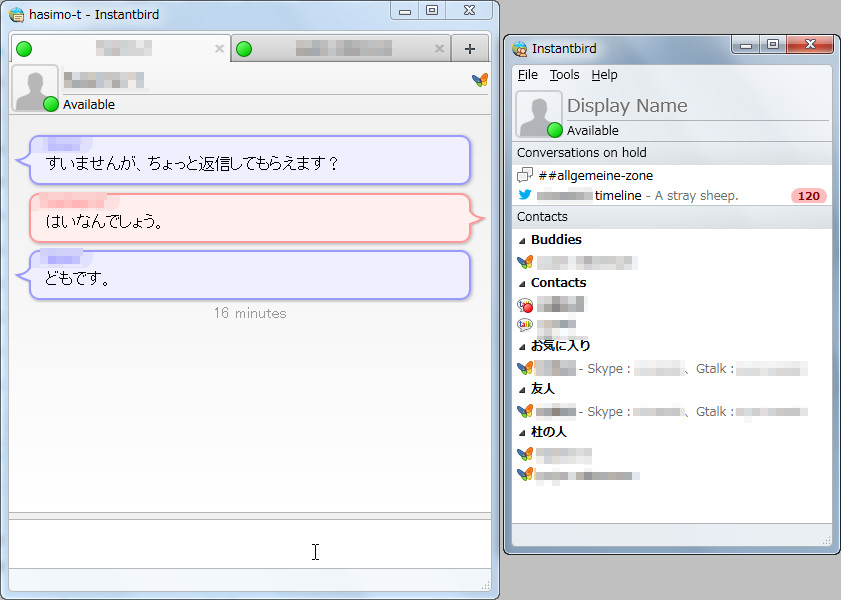Click the butterfly icon of the 杜の人 contact

click(x=522, y=452)
